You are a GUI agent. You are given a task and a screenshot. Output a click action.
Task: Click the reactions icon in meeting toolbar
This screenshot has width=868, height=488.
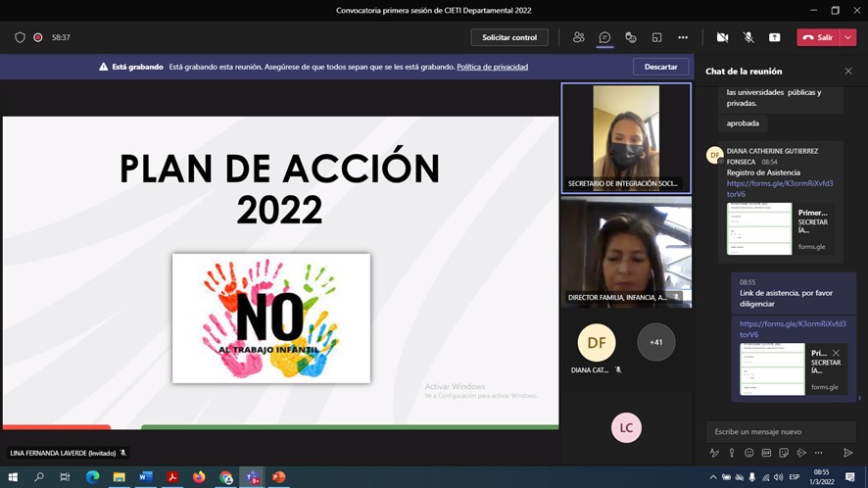(631, 37)
